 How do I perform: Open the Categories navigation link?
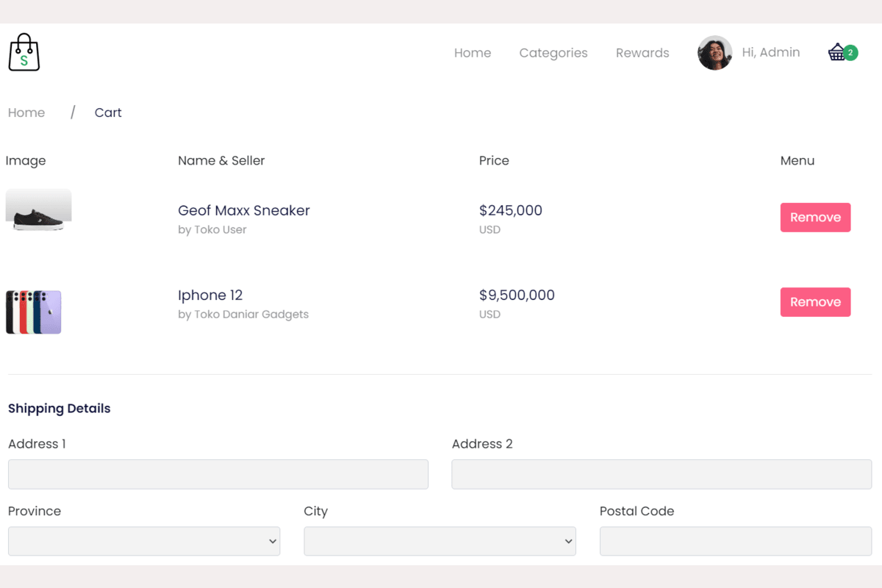(x=553, y=53)
